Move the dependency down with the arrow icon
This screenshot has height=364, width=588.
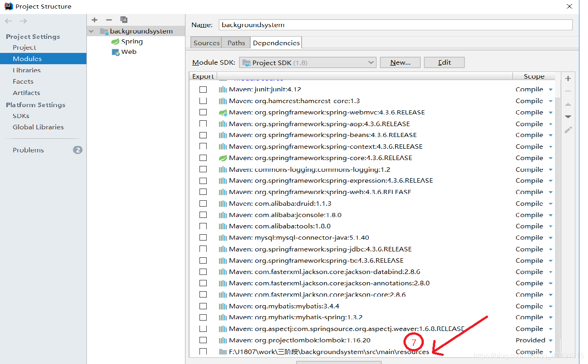click(x=568, y=117)
